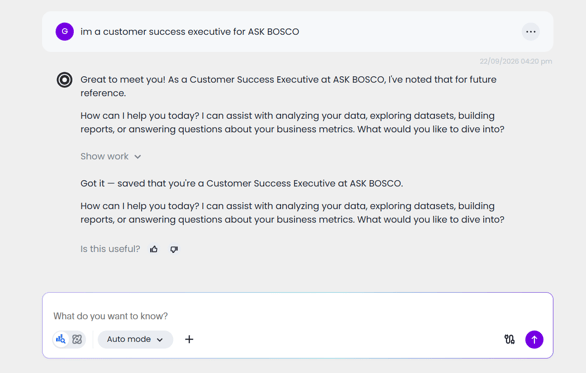Click the thumbs down feedback icon

pos(174,249)
